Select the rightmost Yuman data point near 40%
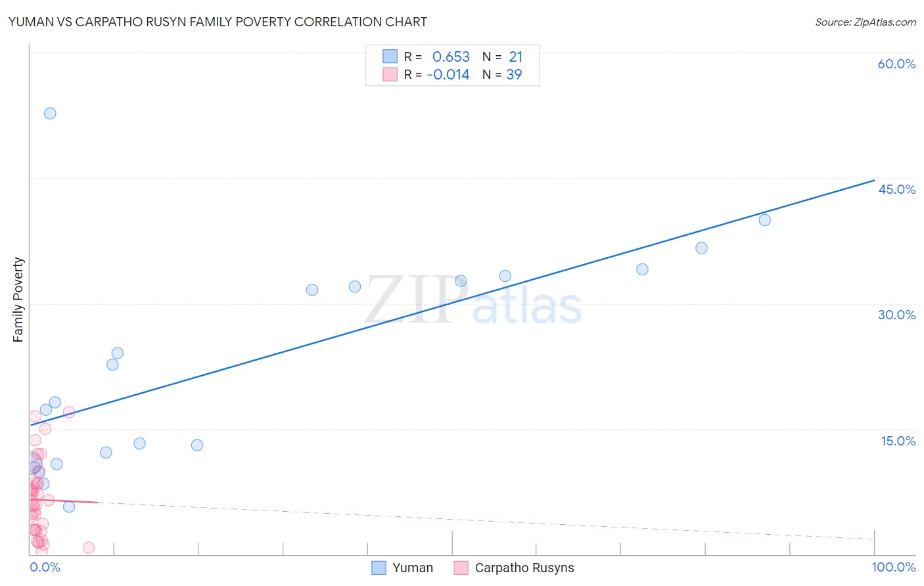This screenshot has width=924, height=586. pos(764,220)
